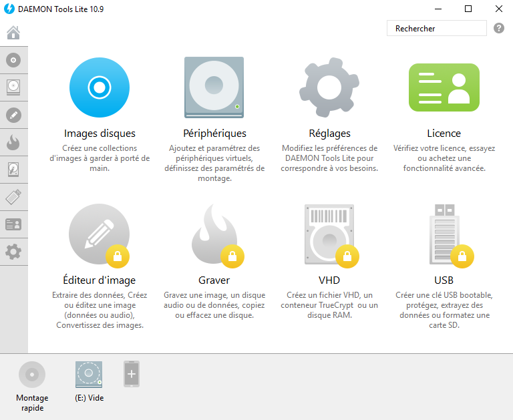Open the locked VHD tile
Image resolution: width=513 pixels, height=420 pixels.
(329, 234)
